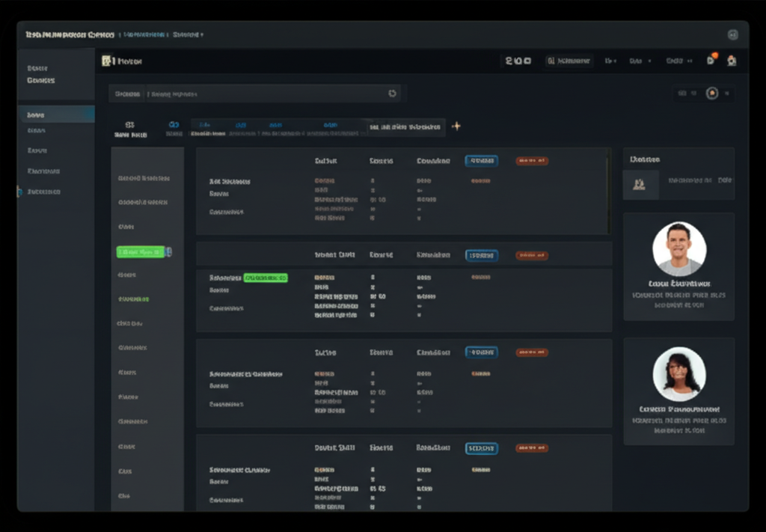Click the profile icon in the header's corner
The image size is (766, 532).
click(x=732, y=61)
